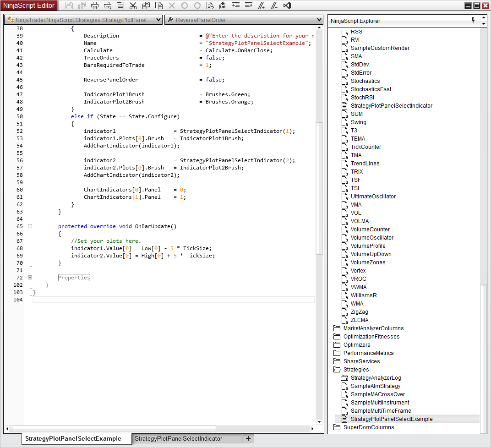
Task: Select the StrategyPlotPanelSelectExample tab
Action: click(76, 438)
